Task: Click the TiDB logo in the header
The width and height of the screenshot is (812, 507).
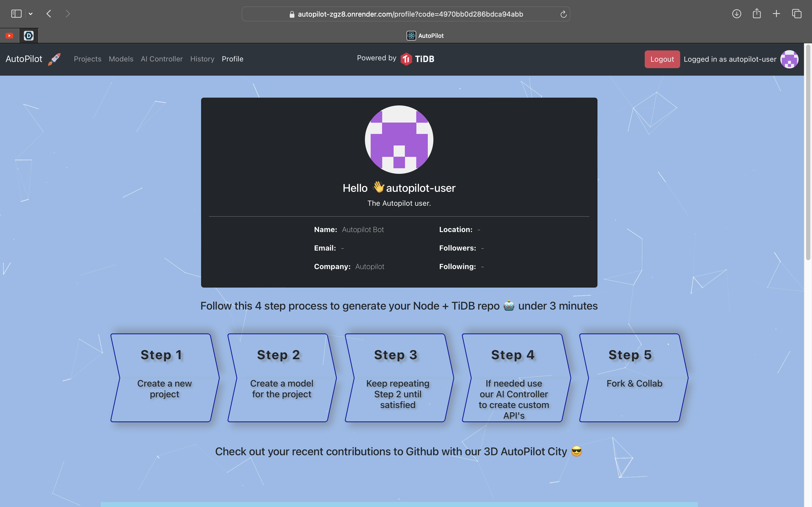Action: click(x=418, y=59)
